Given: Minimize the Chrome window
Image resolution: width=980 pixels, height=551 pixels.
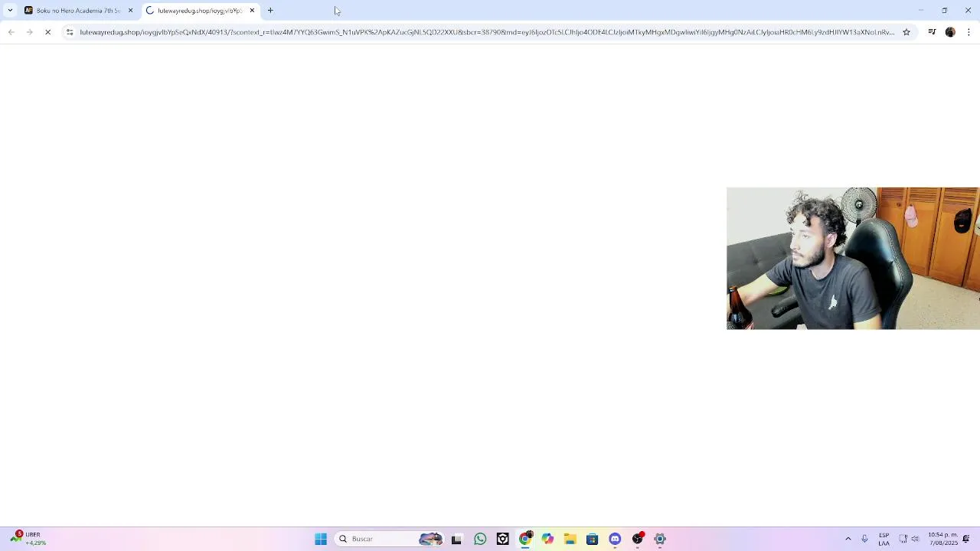Looking at the screenshot, I should pos(921,11).
